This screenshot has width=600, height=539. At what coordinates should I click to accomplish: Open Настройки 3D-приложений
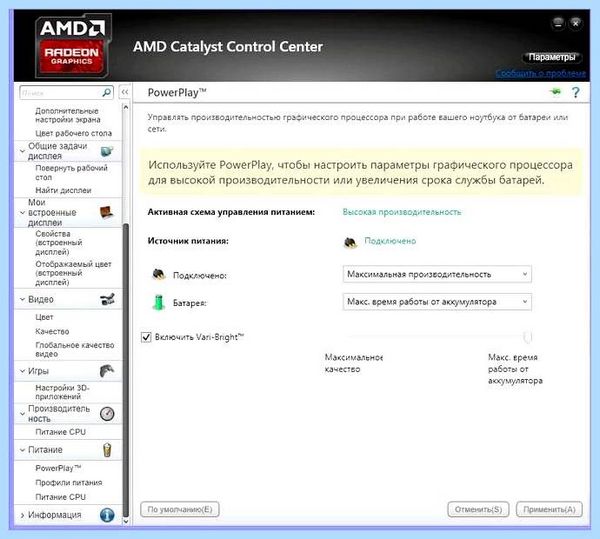click(62, 392)
